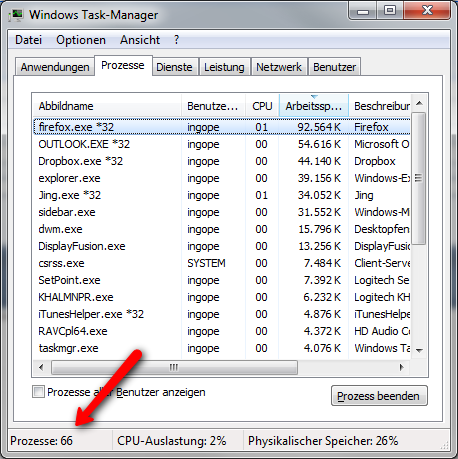Viewport: 458px width, 459px height.
Task: Click horizontal scrollbar right arrow
Action: 402,367
